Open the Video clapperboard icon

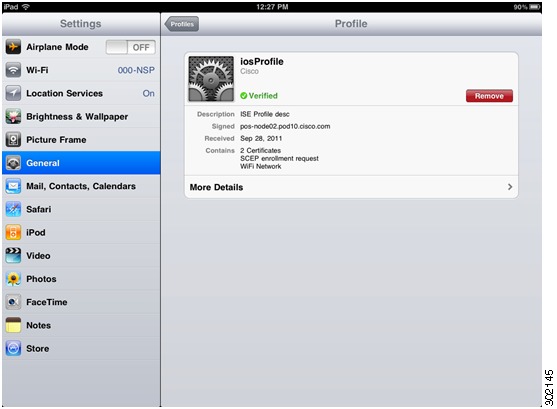[13, 255]
